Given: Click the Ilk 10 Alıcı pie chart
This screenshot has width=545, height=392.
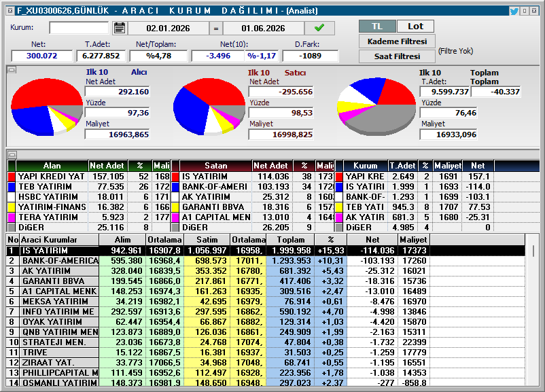Looking at the screenshot, I should click(47, 107).
